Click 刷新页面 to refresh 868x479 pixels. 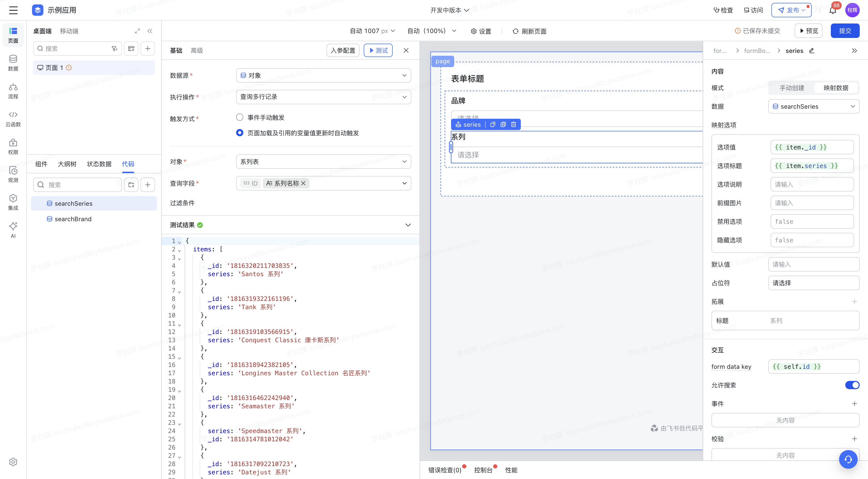(530, 31)
